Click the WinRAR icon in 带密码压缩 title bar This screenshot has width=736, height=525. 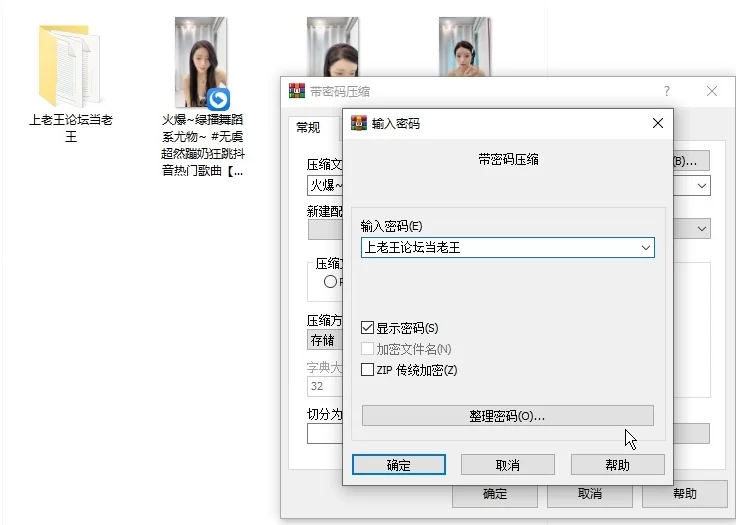pos(297,91)
